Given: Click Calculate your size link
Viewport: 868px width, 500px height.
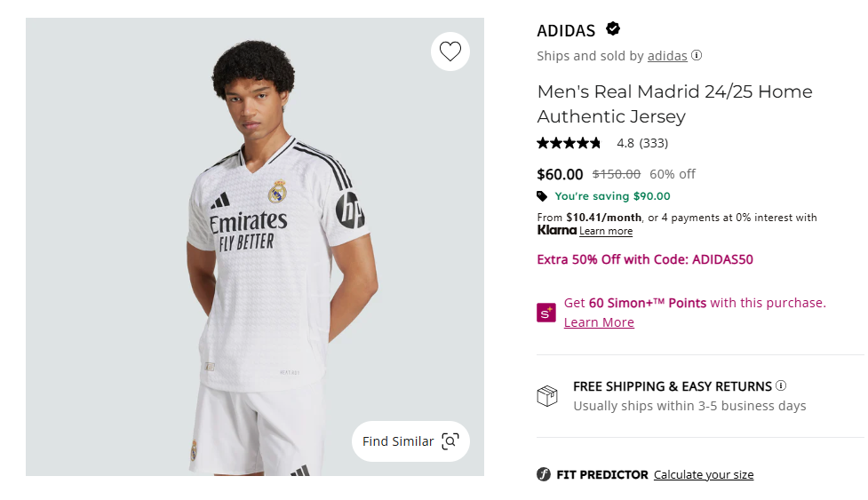Looking at the screenshot, I should [x=704, y=474].
